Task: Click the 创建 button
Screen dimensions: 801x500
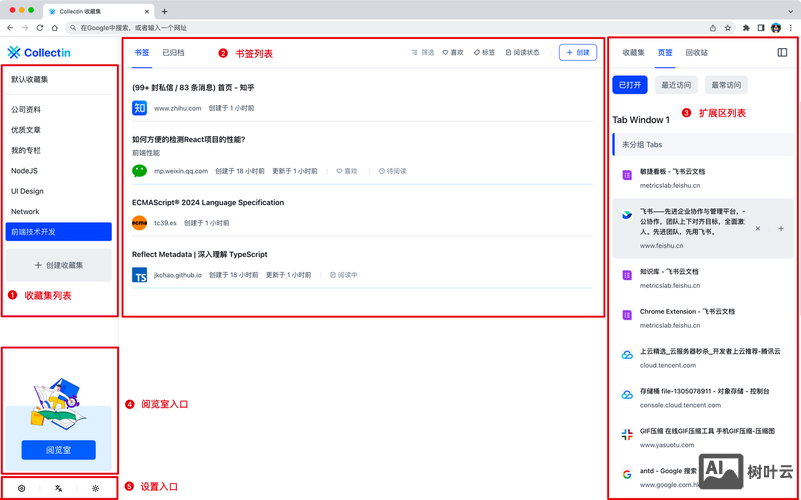Action: (578, 53)
